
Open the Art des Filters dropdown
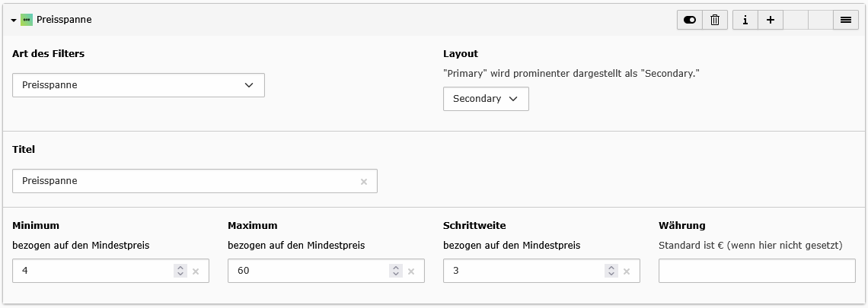click(139, 85)
